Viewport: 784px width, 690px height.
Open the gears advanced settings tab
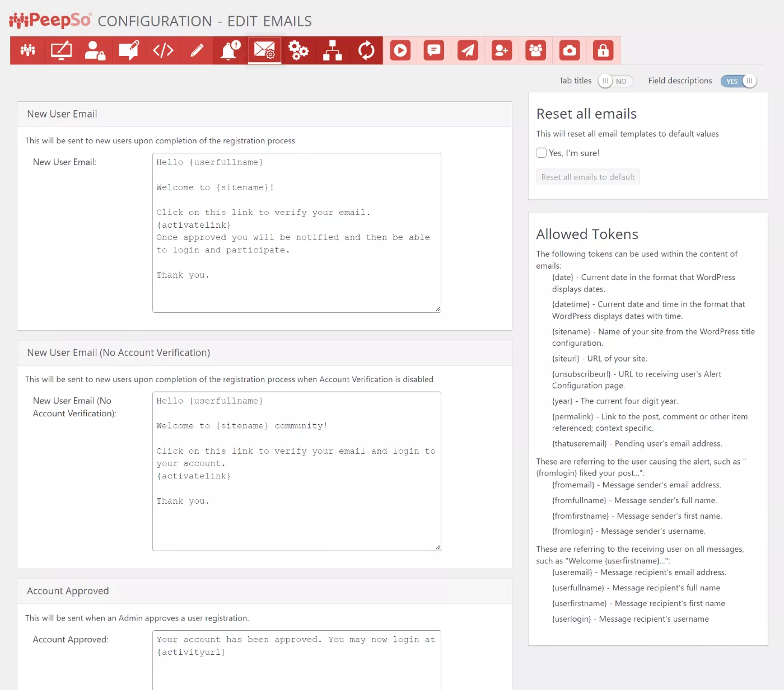click(298, 50)
